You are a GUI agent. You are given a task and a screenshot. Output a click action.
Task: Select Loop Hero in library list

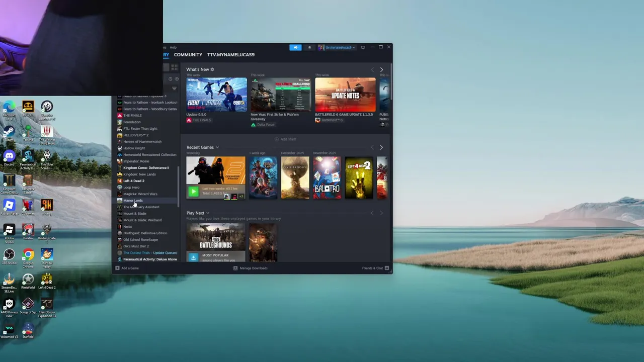pyautogui.click(x=148, y=188)
